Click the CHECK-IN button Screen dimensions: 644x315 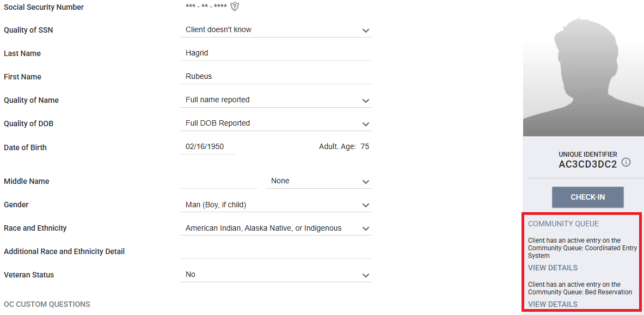[588, 197]
